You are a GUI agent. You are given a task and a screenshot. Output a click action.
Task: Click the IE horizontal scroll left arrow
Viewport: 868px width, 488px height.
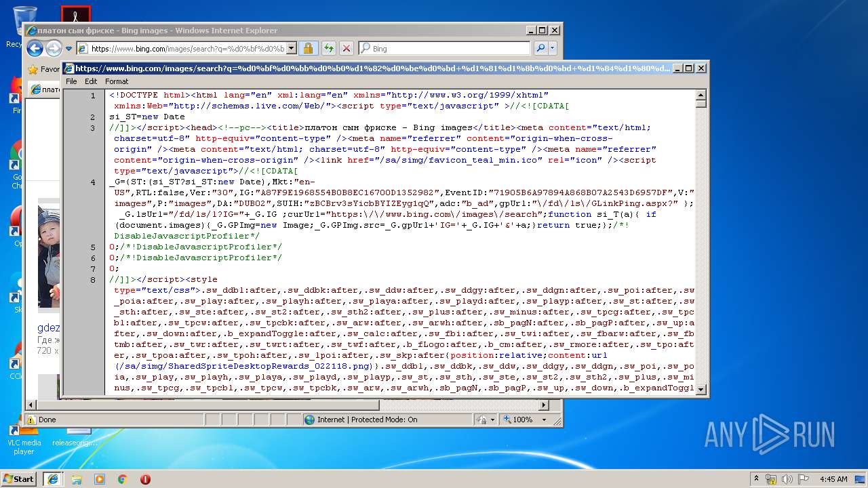click(x=31, y=405)
